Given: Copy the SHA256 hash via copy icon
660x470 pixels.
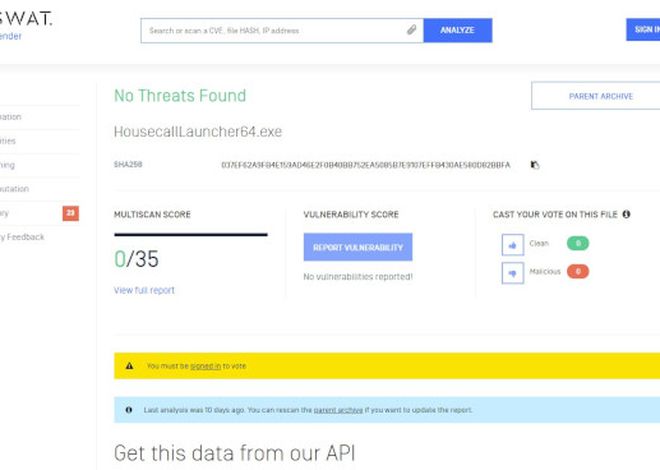Looking at the screenshot, I should click(535, 165).
